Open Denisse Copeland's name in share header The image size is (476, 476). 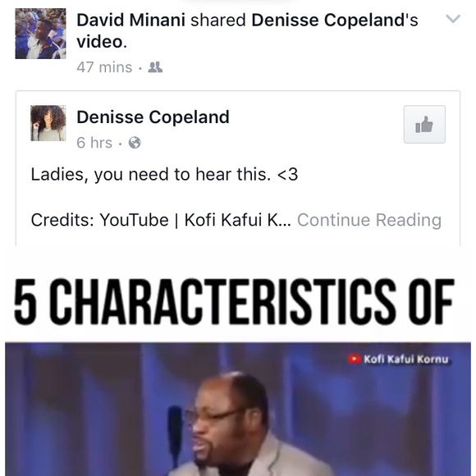[x=335, y=20]
